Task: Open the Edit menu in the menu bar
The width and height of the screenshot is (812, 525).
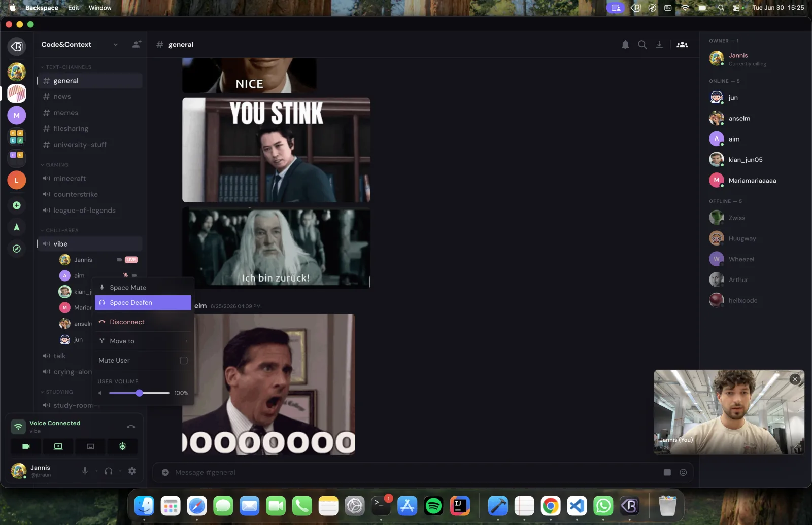Action: pos(74,8)
